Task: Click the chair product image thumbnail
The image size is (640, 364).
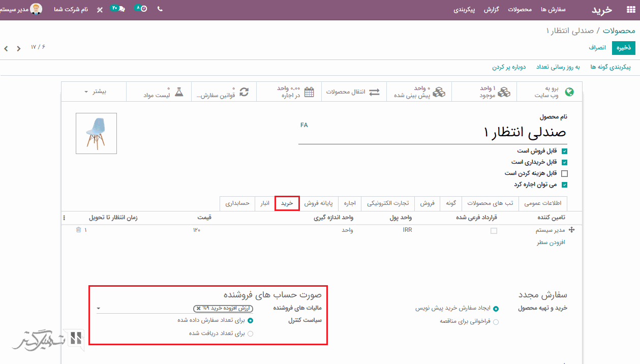Action: [96, 133]
